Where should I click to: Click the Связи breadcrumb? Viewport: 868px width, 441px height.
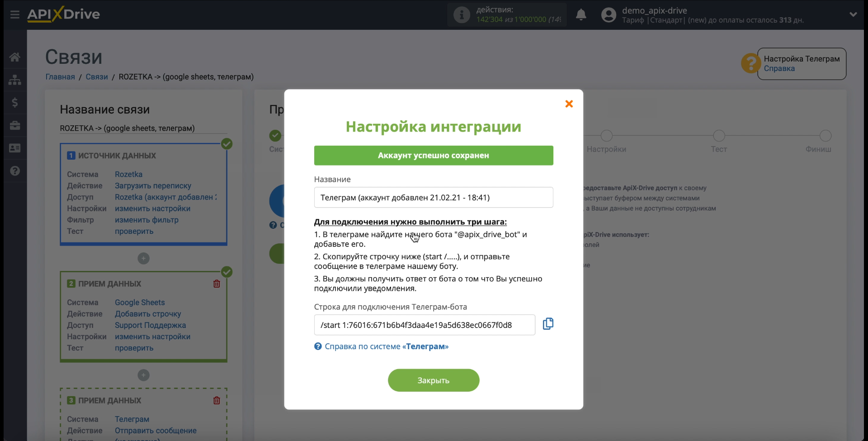pos(97,77)
